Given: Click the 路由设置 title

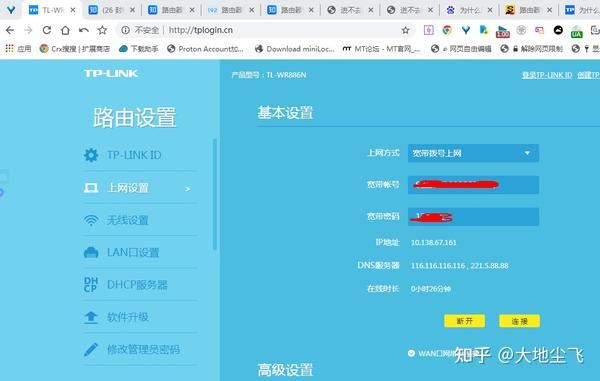Looking at the screenshot, I should pos(134,117).
